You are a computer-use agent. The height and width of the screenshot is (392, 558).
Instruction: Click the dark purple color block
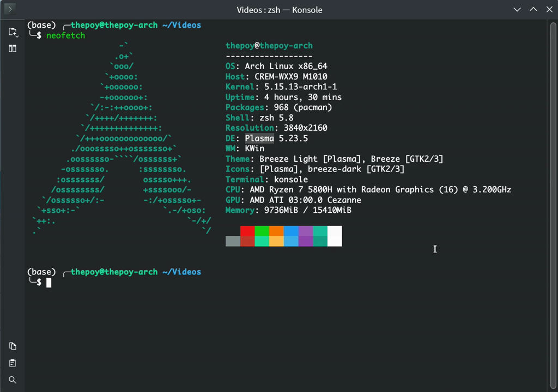tap(306, 241)
